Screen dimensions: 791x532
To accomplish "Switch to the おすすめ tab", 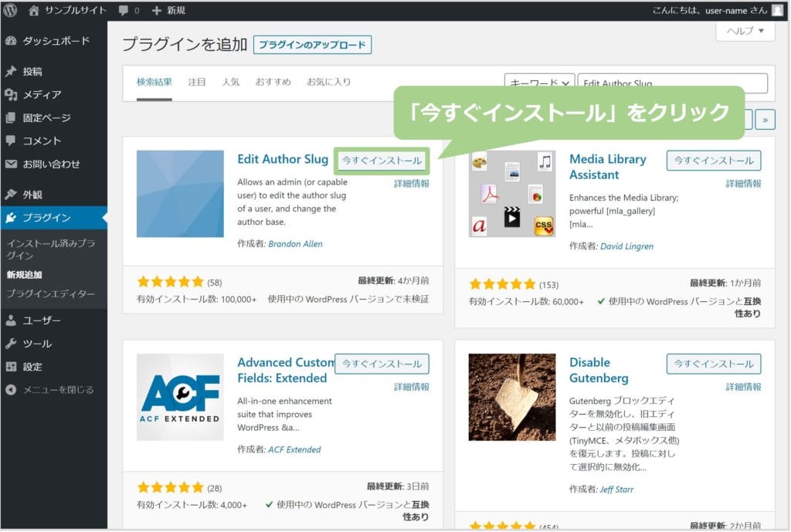I will 273,82.
